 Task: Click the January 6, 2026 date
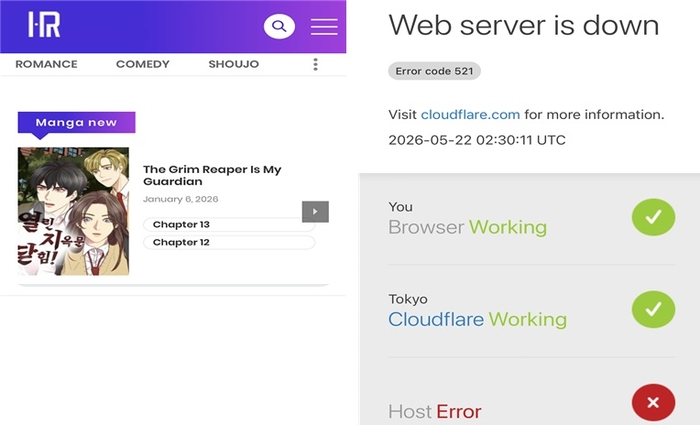tap(181, 199)
